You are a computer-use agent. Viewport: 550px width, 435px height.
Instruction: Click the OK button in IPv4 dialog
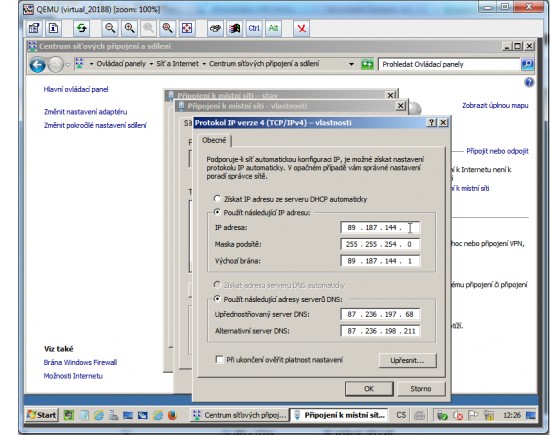point(369,388)
